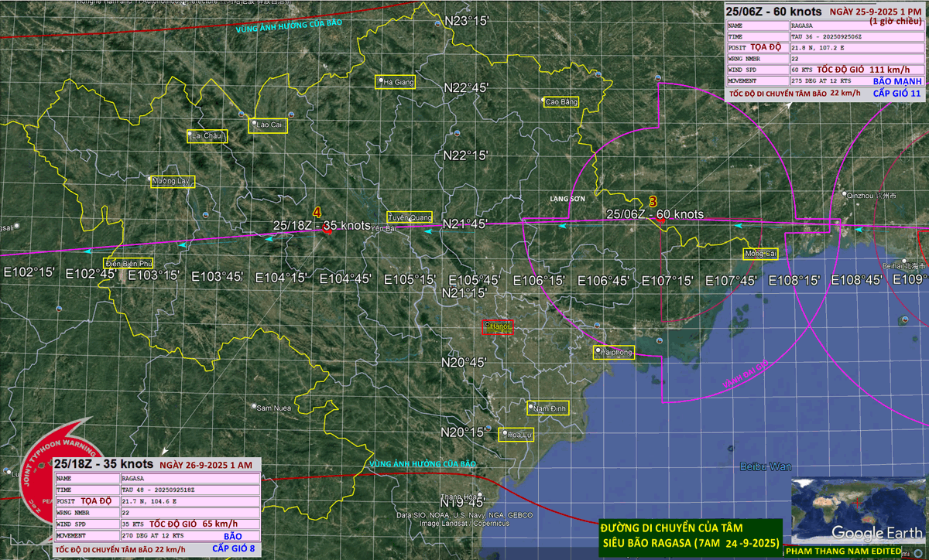This screenshot has height=560, width=929.
Task: Select the Lào Cai city label
Action: click(268, 125)
